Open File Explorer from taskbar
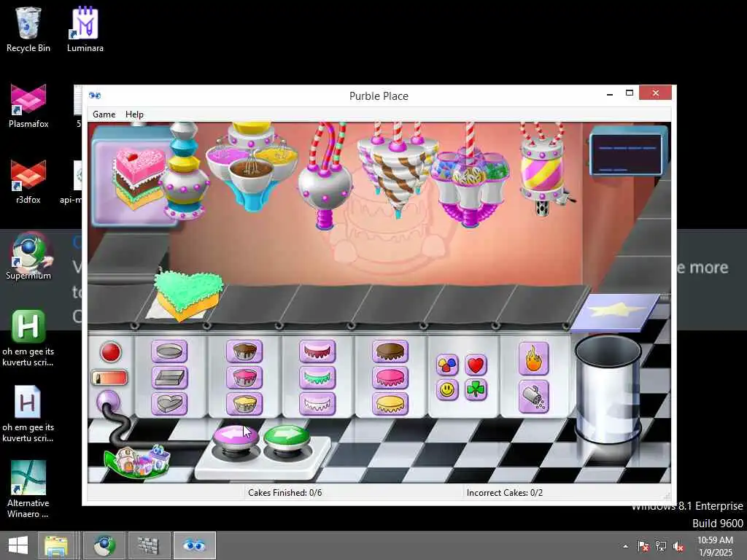Screen dimensions: 747x560 [x=56, y=545]
